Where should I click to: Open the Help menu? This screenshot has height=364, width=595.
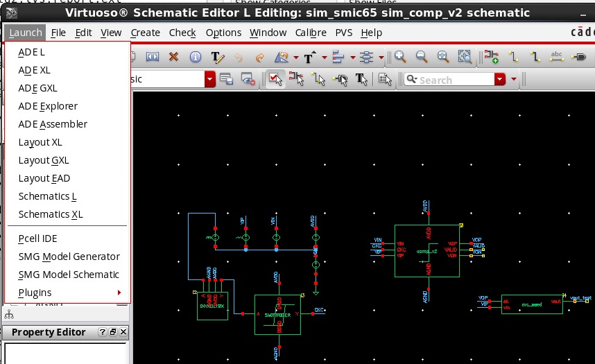[x=371, y=33]
